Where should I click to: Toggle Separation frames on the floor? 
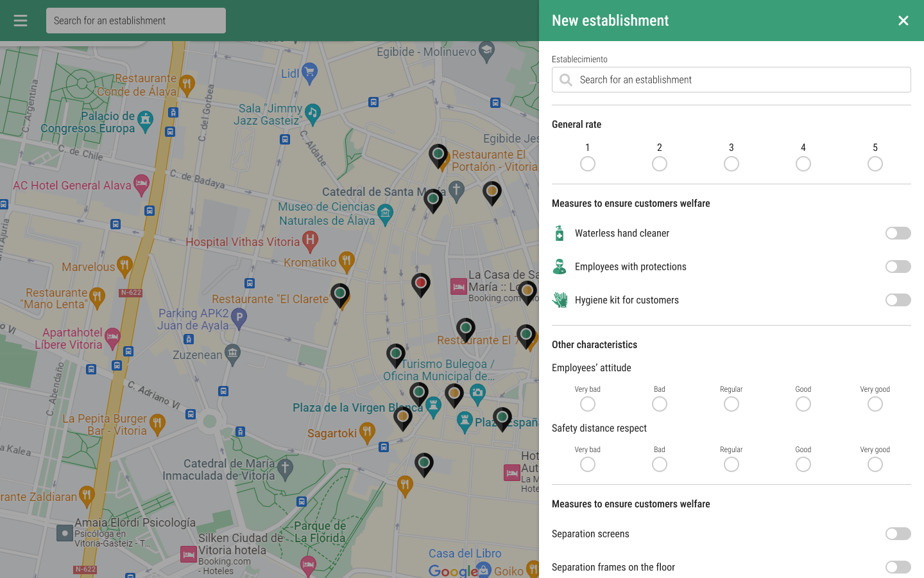(x=898, y=567)
